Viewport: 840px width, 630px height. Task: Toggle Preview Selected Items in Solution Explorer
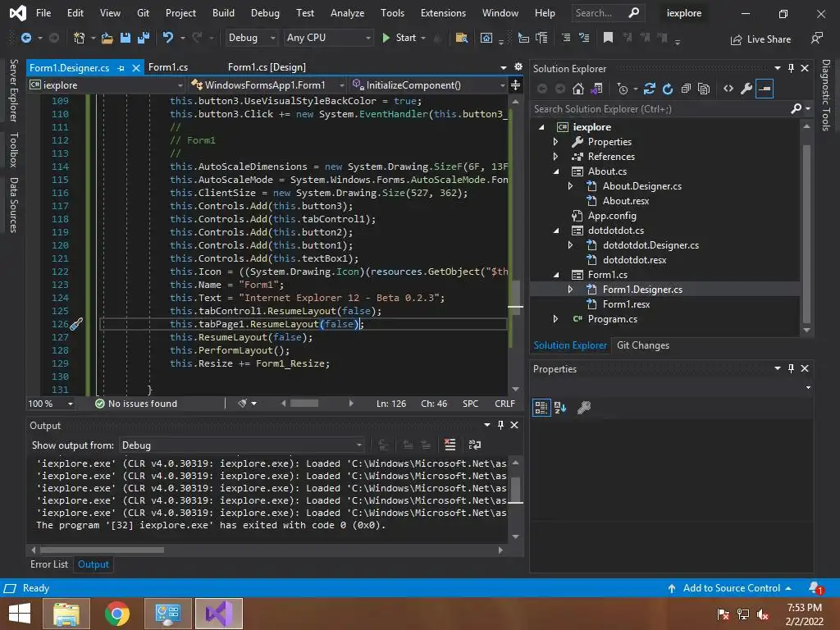[x=765, y=89]
